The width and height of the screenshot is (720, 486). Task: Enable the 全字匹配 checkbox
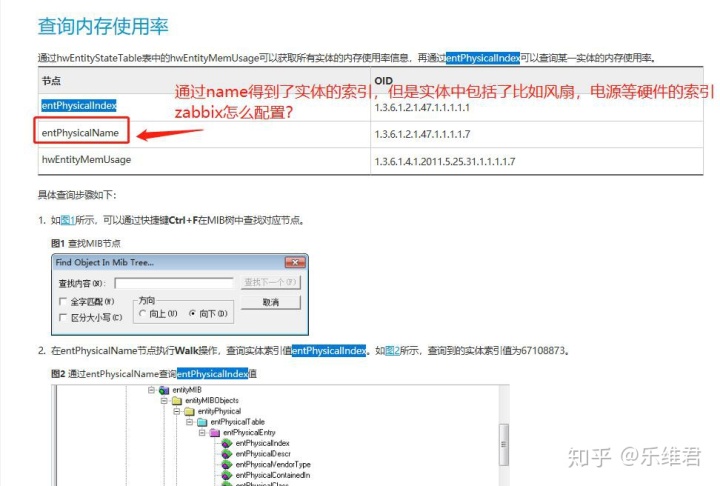click(63, 301)
